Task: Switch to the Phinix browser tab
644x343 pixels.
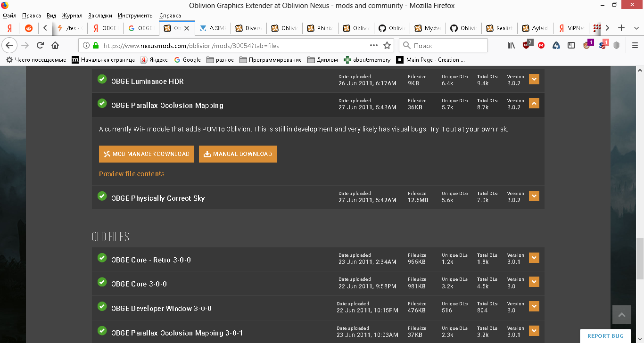Action: click(x=320, y=28)
